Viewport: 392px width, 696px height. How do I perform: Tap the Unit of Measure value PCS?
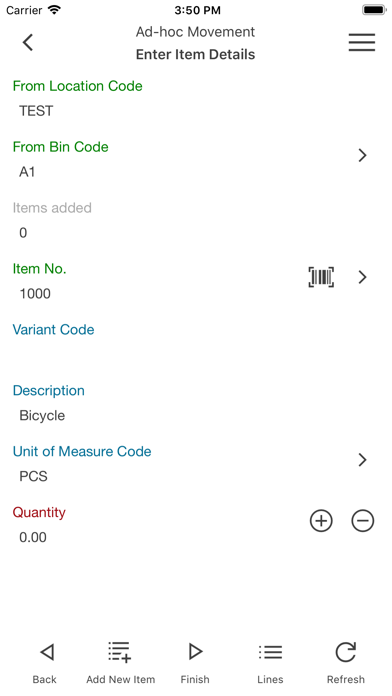tap(33, 476)
